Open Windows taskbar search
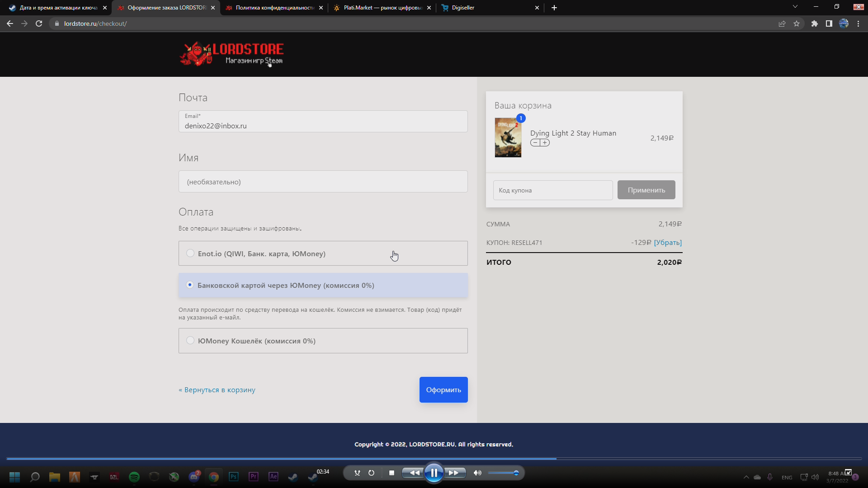This screenshot has height=488, width=868. coord(35,477)
